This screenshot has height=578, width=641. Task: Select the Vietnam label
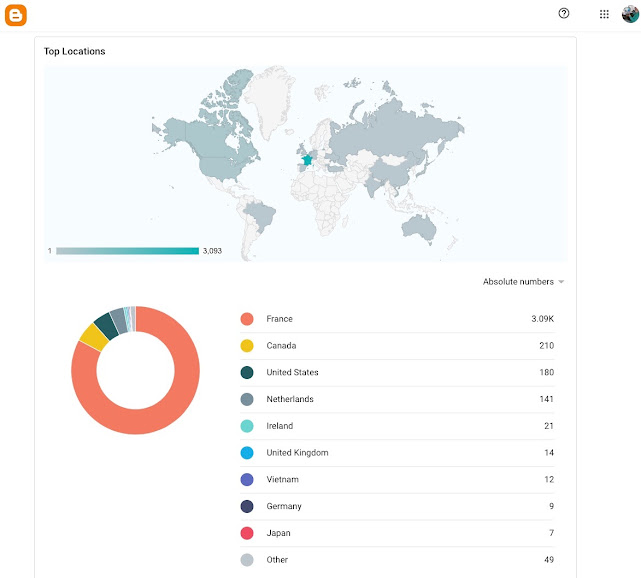(x=282, y=479)
